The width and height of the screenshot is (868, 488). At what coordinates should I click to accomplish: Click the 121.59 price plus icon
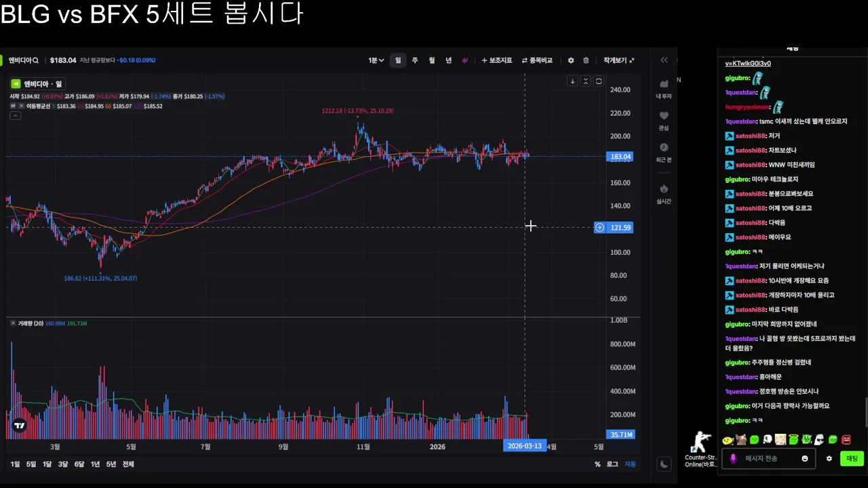coord(599,228)
